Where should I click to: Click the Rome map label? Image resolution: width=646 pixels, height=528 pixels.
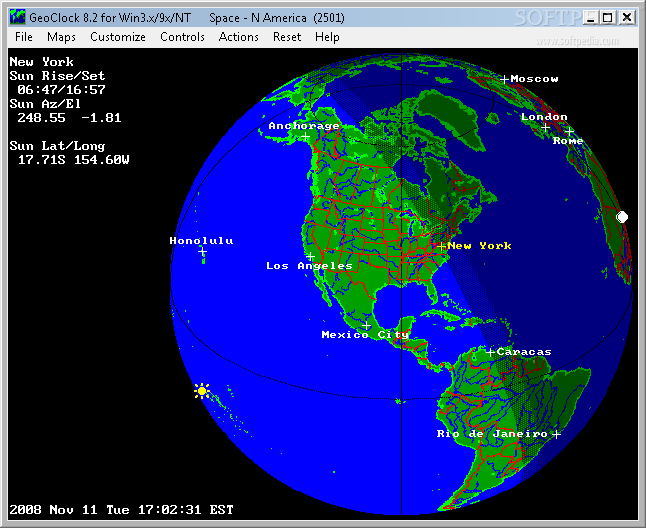pos(568,141)
